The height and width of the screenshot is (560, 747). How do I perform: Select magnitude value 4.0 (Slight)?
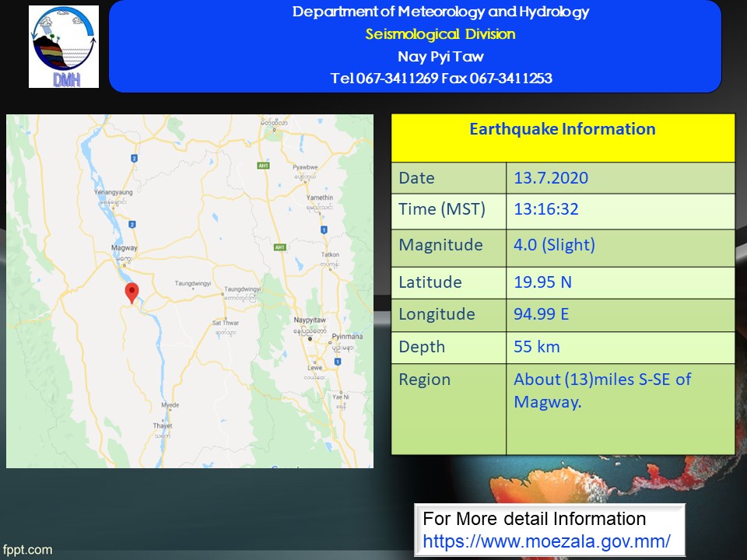(x=554, y=245)
